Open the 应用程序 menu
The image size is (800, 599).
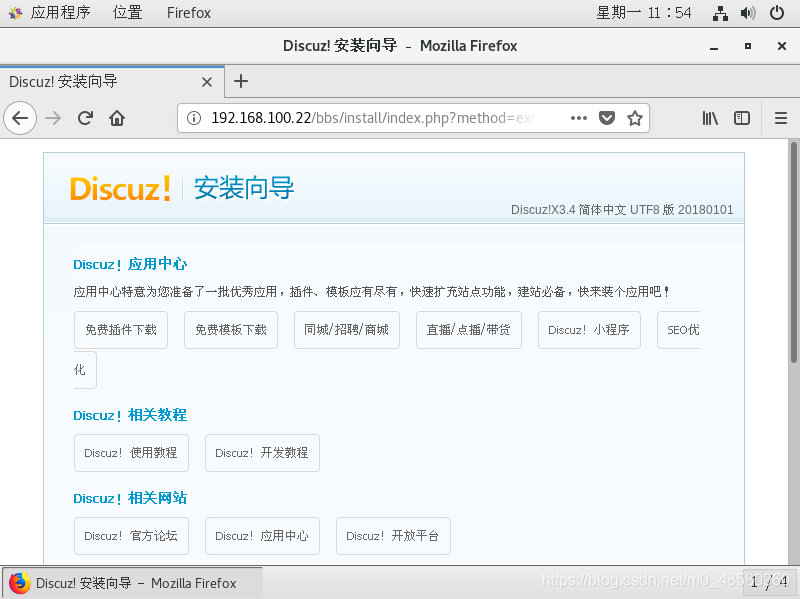tap(60, 12)
